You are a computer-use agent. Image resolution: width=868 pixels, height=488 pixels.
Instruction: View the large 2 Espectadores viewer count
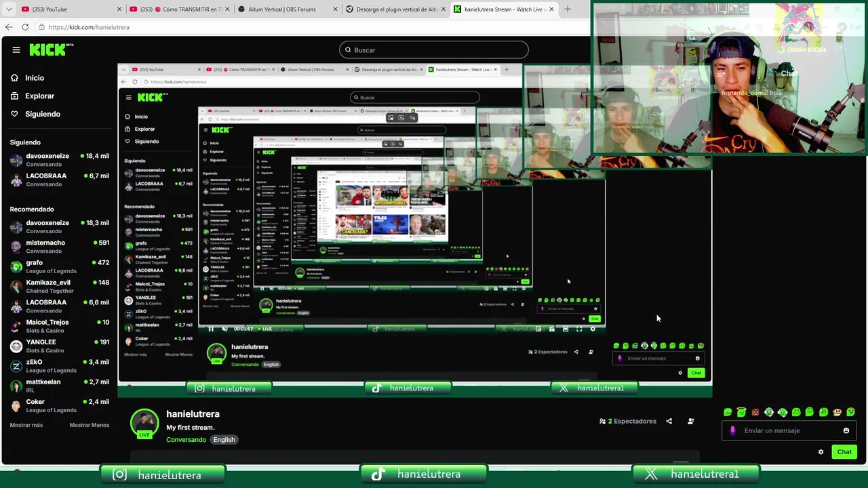coord(628,421)
